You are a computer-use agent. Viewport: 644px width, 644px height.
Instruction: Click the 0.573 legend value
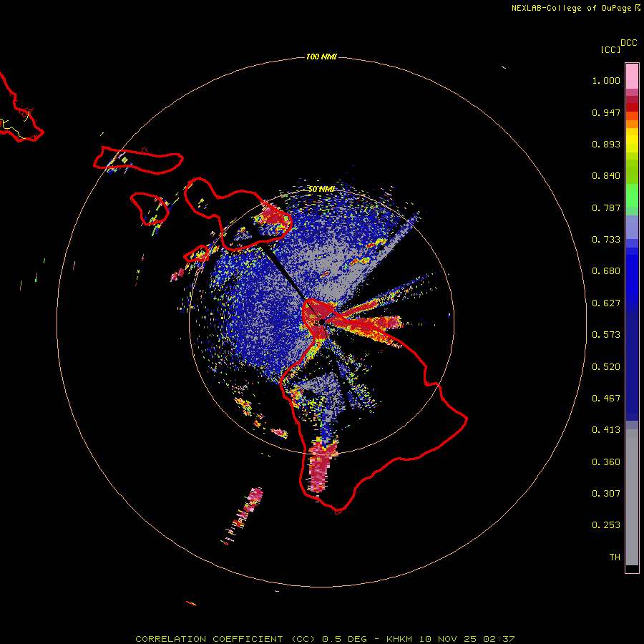pyautogui.click(x=606, y=335)
